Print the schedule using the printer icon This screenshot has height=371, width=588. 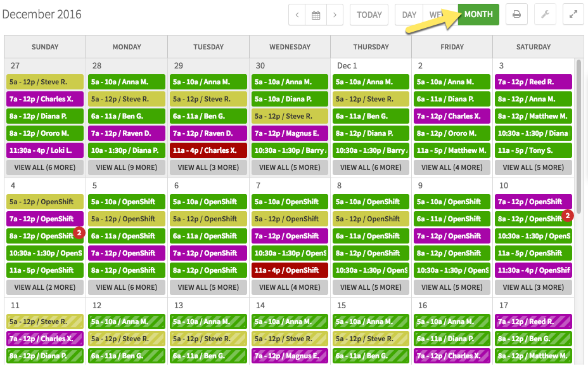click(x=516, y=14)
